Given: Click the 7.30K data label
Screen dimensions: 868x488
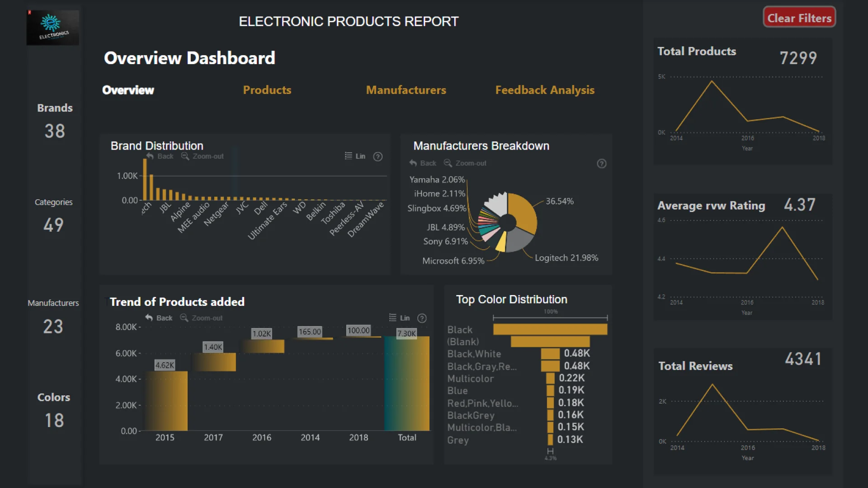Looking at the screenshot, I should click(x=406, y=333).
